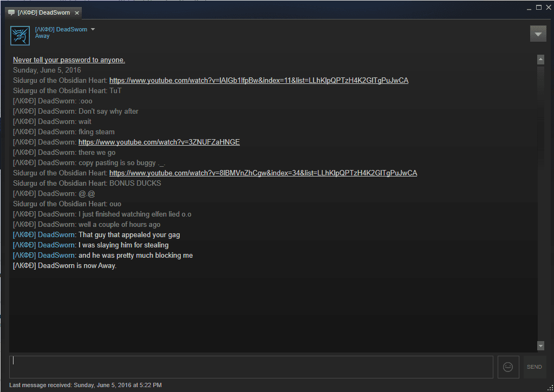This screenshot has height=392, width=554.
Task: Click the chat bubble icon on the tab
Action: [x=11, y=12]
